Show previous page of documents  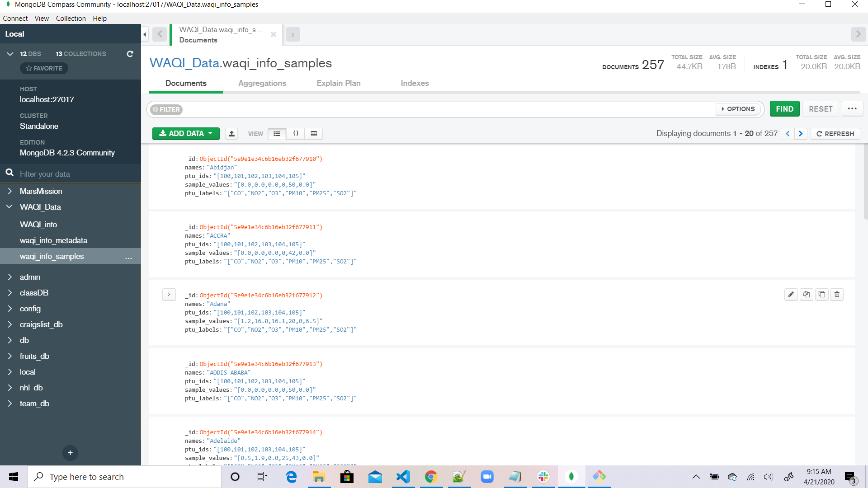pos(788,134)
